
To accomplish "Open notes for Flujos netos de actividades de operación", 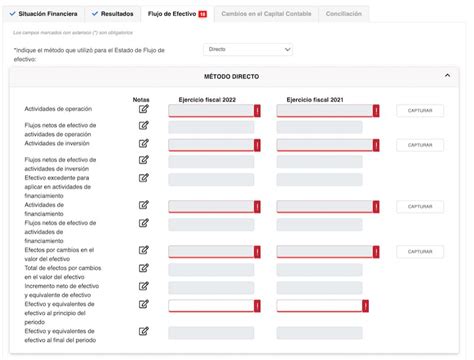I will 144,125.
